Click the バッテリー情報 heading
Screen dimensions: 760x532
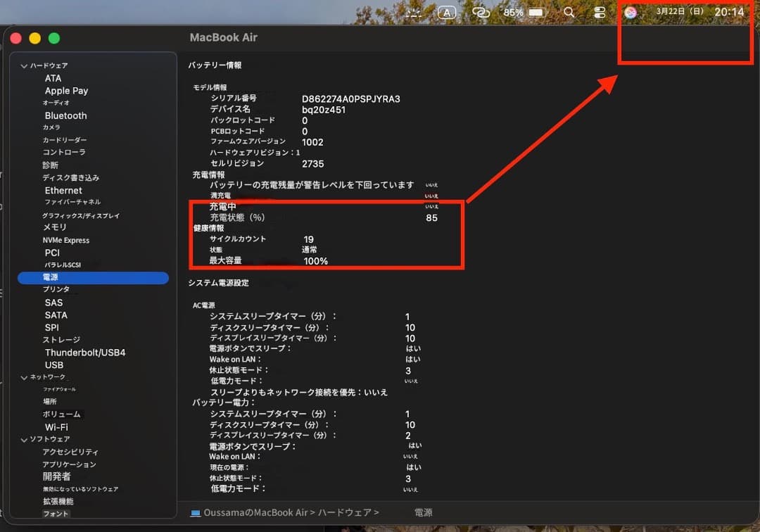tap(215, 65)
